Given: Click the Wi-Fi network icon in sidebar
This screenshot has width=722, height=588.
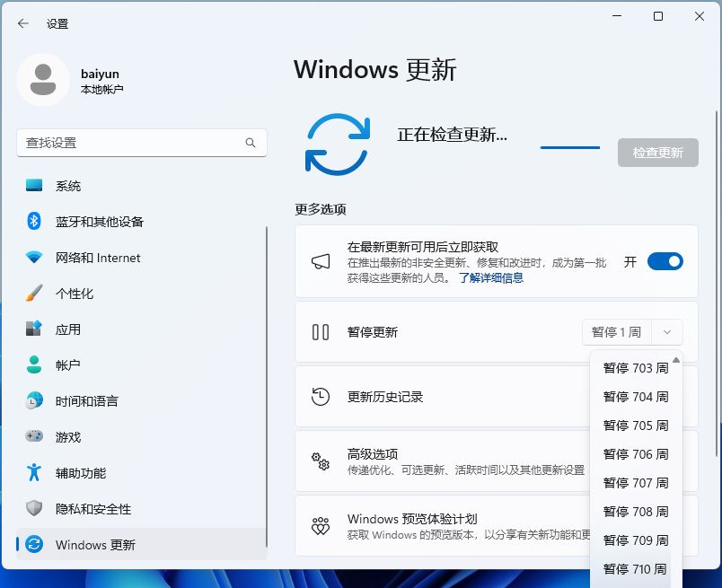Looking at the screenshot, I should pyautogui.click(x=34, y=257).
